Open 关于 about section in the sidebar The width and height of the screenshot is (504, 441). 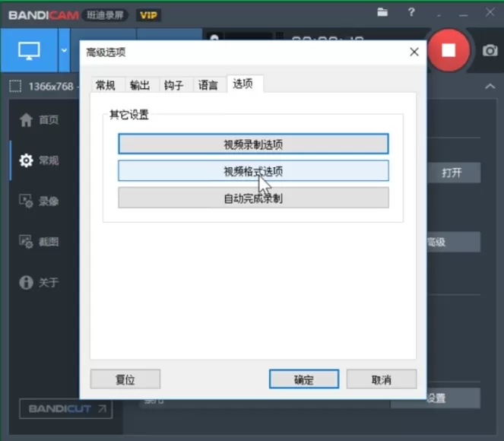click(40, 283)
